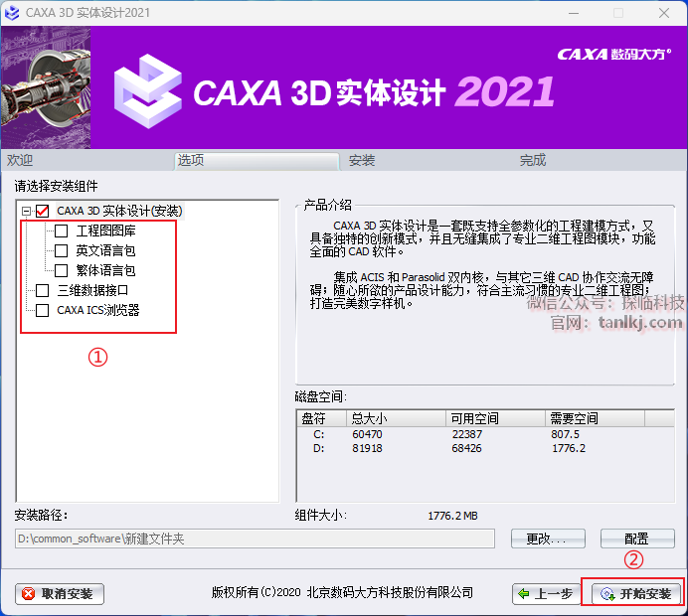Uncheck CAXA 3D 实体设计(安装) checkbox
Image resolution: width=688 pixels, height=616 pixels.
(x=42, y=211)
